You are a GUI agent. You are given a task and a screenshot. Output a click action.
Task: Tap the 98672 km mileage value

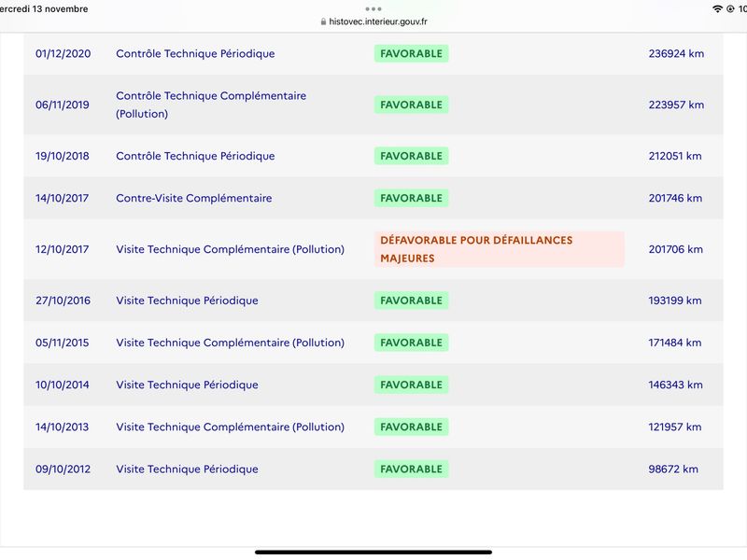[x=673, y=469]
